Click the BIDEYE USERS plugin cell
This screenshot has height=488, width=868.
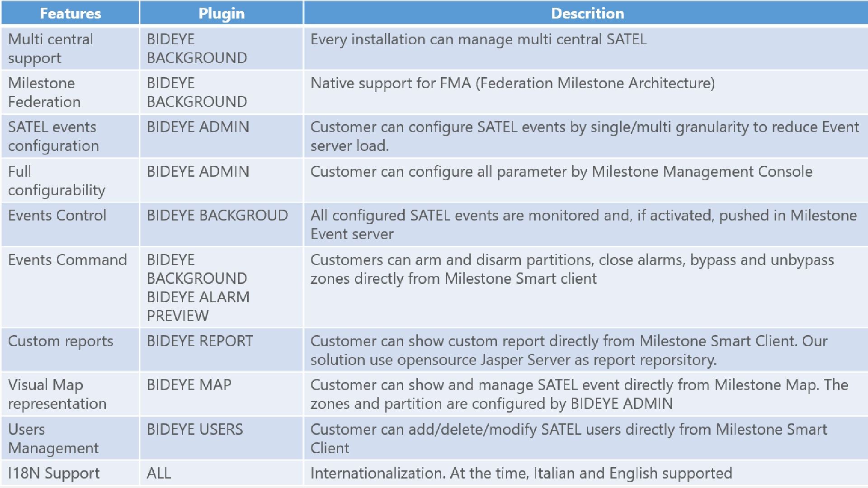(222, 438)
